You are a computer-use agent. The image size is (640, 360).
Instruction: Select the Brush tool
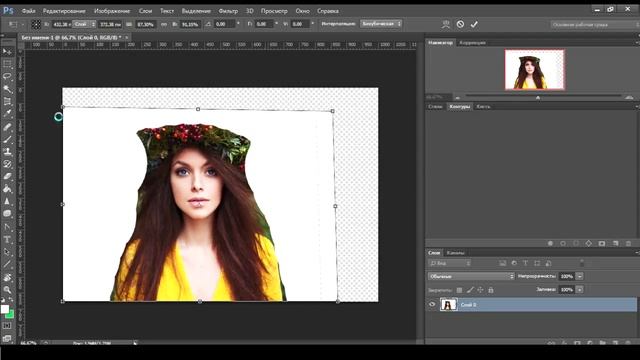pos(7,139)
